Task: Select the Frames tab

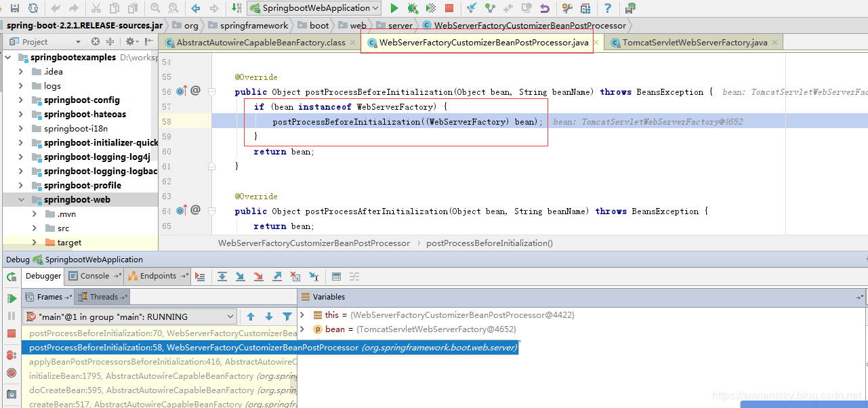Action: click(49, 297)
